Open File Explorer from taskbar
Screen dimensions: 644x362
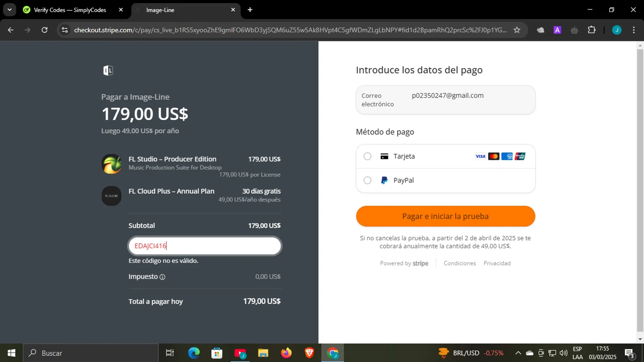[263, 353]
